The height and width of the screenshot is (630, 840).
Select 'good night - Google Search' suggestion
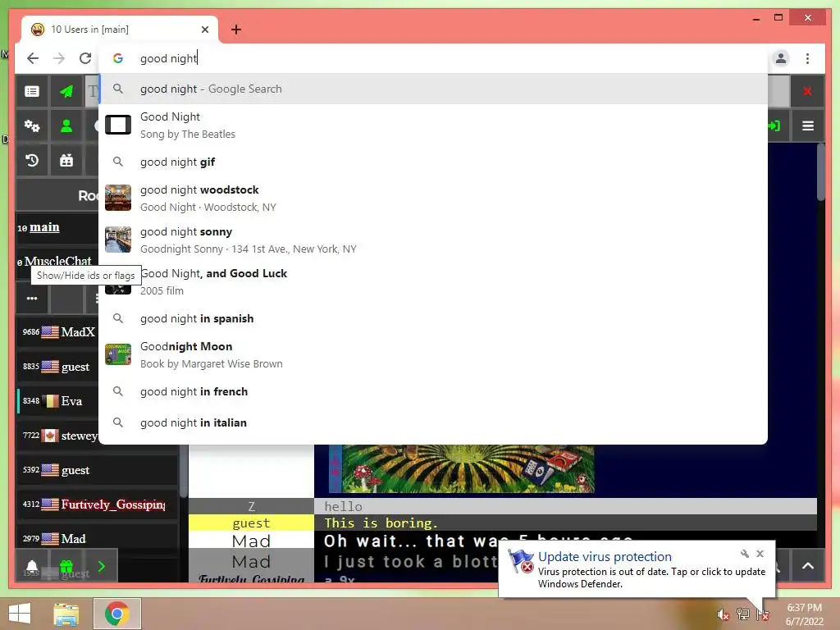(433, 89)
